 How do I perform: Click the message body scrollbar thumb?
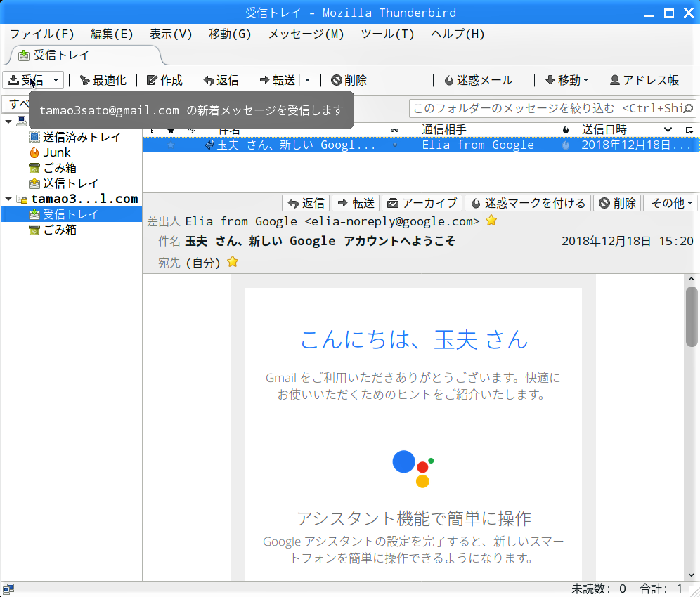[x=692, y=316]
